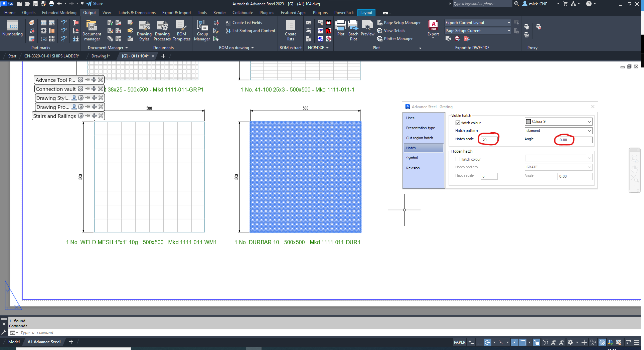The width and height of the screenshot is (644, 350).
Task: Start a Batch Plot
Action: click(353, 29)
